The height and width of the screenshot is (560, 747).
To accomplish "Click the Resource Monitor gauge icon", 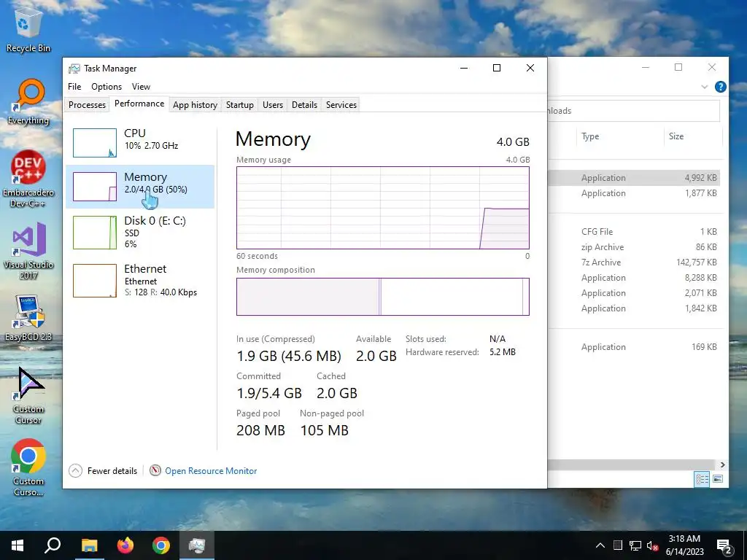I will coord(155,471).
